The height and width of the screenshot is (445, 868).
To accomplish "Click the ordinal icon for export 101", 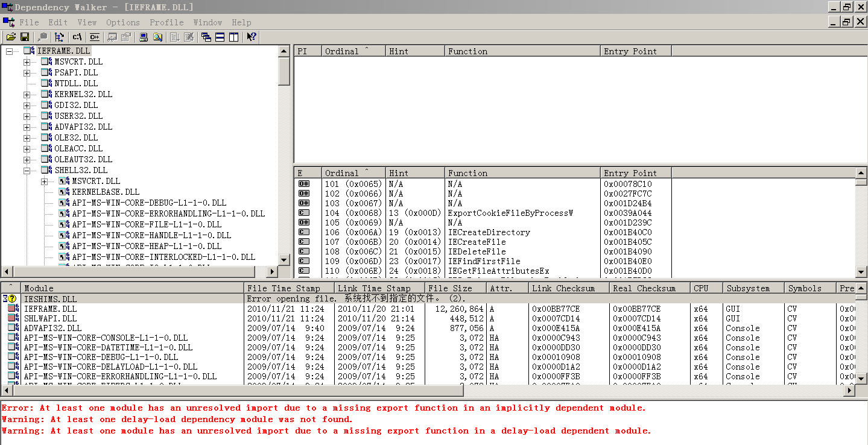I will coord(304,184).
